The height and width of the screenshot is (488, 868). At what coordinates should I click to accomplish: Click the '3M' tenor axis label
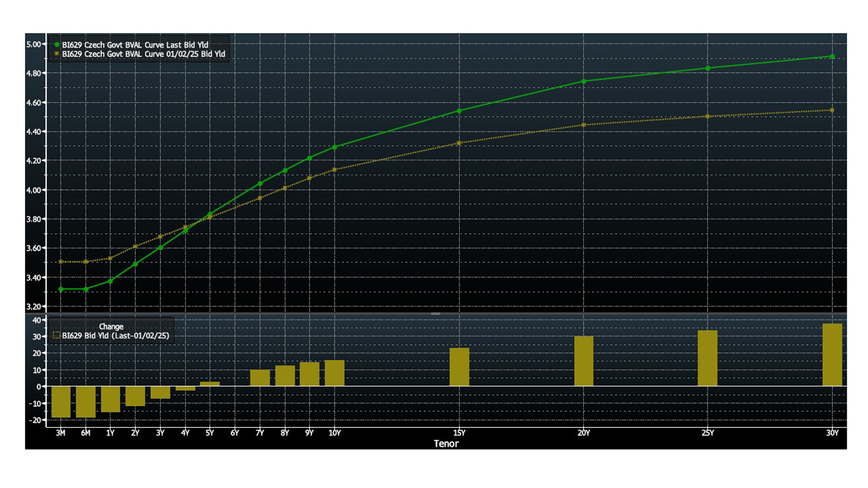[x=61, y=433]
